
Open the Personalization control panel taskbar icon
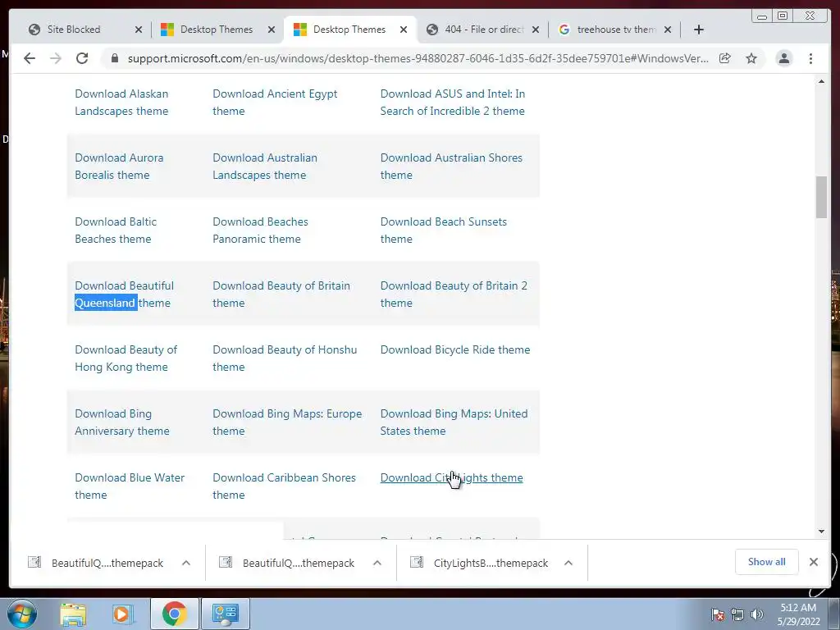pyautogui.click(x=226, y=614)
